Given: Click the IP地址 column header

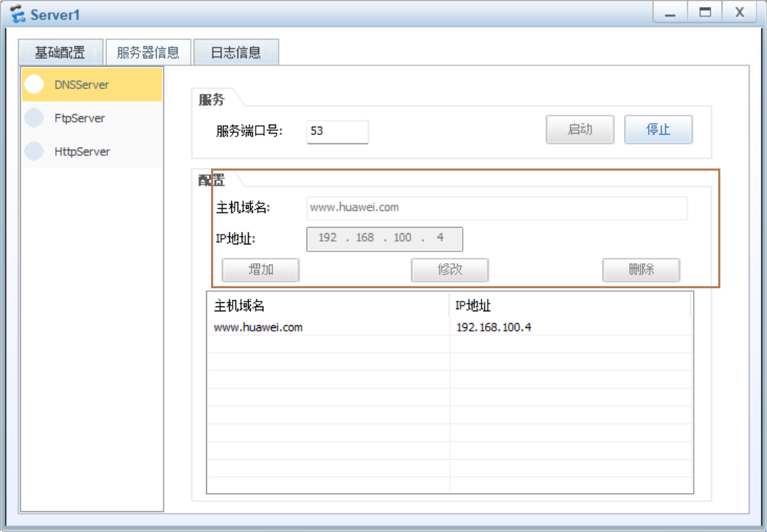Looking at the screenshot, I should (x=570, y=306).
